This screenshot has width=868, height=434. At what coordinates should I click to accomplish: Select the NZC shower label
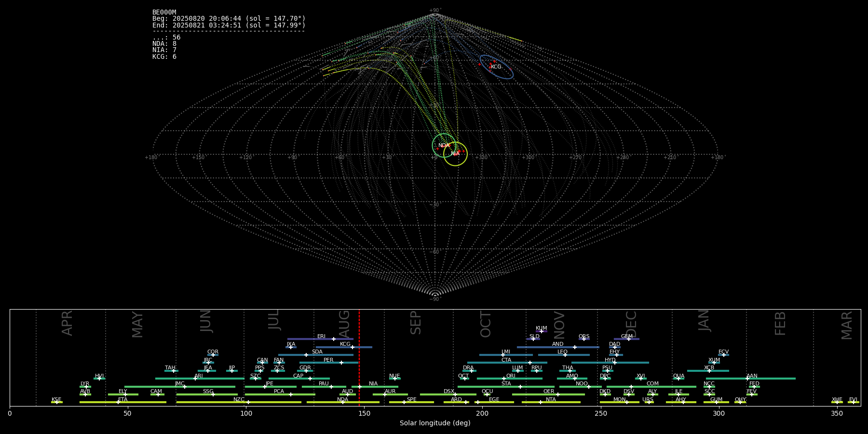coord(239,400)
